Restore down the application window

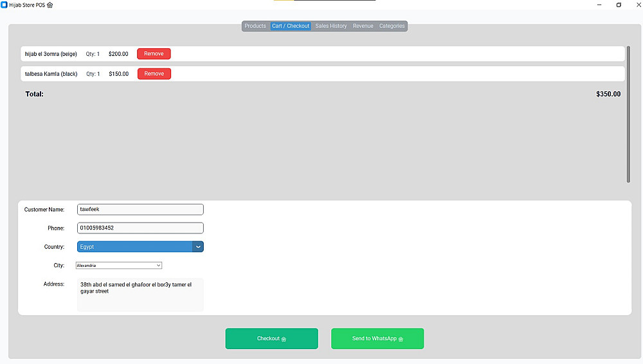tap(619, 5)
